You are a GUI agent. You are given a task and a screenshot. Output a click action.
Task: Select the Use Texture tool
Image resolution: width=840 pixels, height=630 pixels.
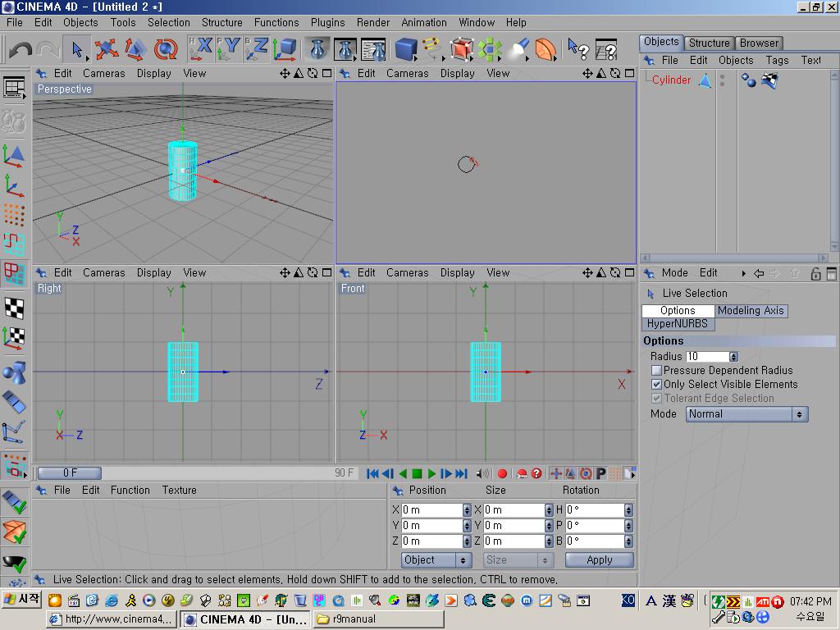pyautogui.click(x=14, y=308)
